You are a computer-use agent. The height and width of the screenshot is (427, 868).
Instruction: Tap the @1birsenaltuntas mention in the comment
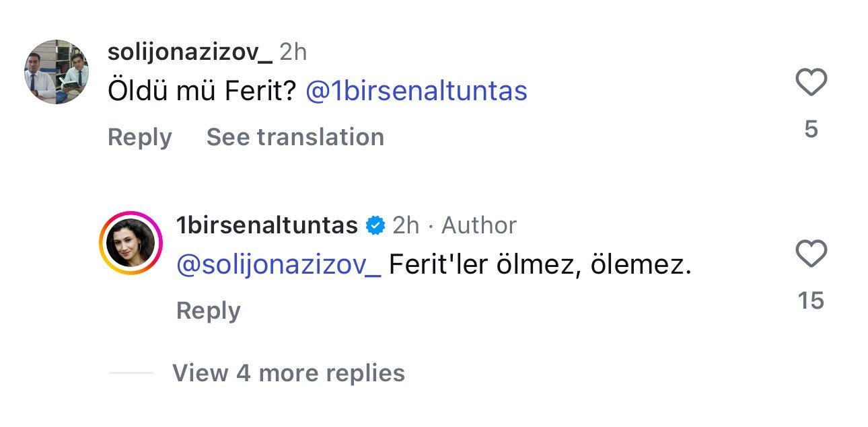417,91
